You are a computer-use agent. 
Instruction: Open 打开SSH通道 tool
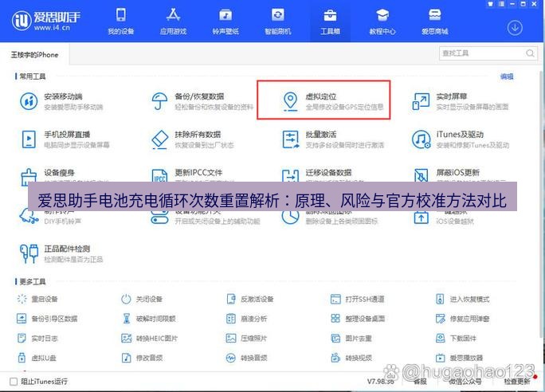point(357,299)
